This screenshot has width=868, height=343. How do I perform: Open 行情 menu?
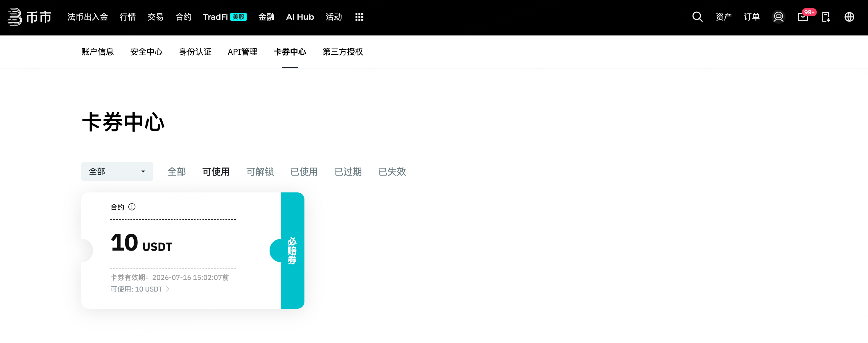click(128, 17)
